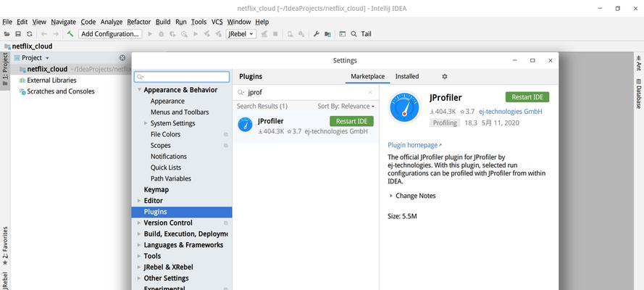Click the Save All toolbar icon
This screenshot has height=290, width=644.
coord(18,34)
